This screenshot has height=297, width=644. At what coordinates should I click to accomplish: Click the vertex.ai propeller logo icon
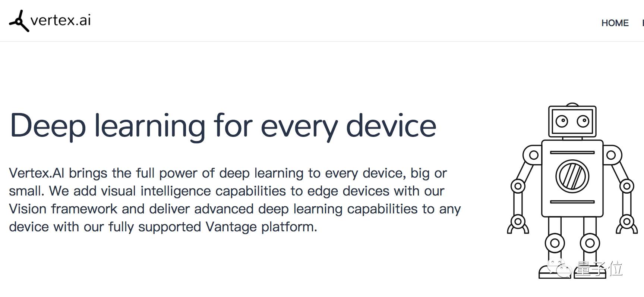[x=19, y=21]
